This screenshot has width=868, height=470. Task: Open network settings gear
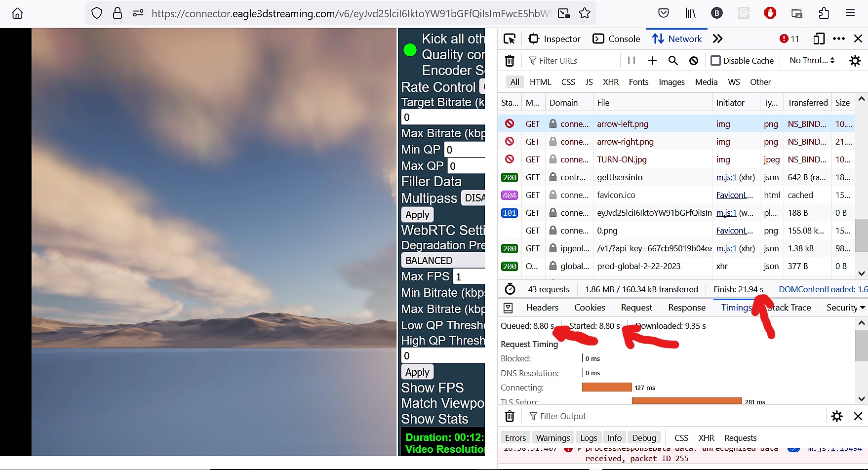point(855,61)
